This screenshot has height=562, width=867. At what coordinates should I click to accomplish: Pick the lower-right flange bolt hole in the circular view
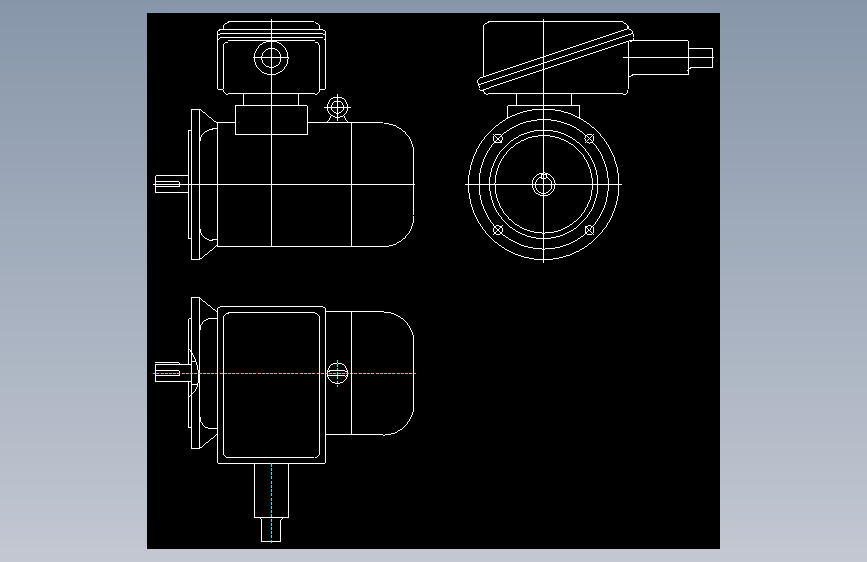(589, 230)
